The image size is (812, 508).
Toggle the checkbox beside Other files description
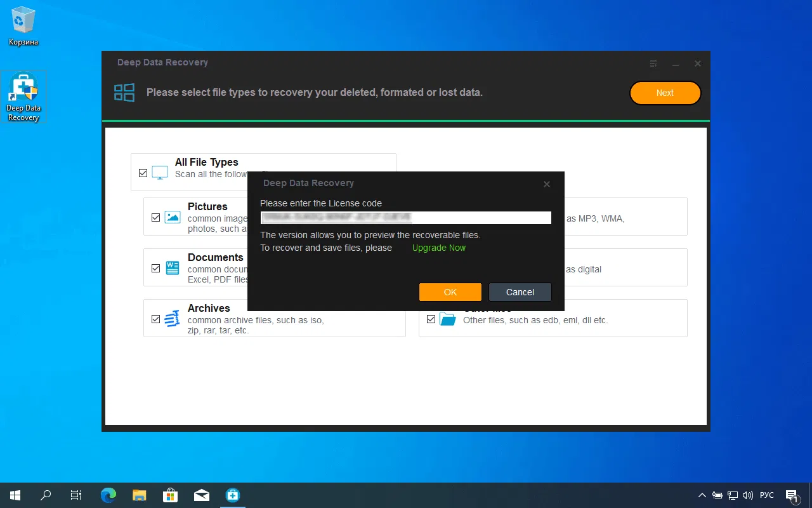[431, 319]
